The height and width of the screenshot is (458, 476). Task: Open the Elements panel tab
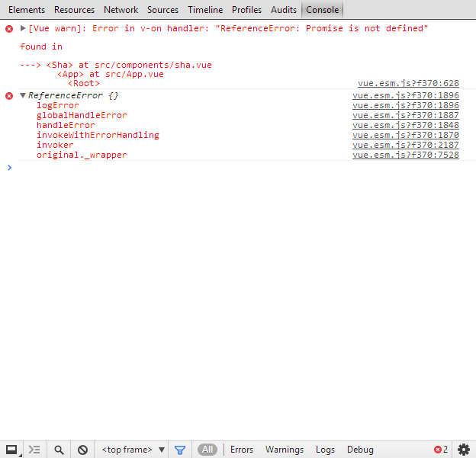(27, 10)
